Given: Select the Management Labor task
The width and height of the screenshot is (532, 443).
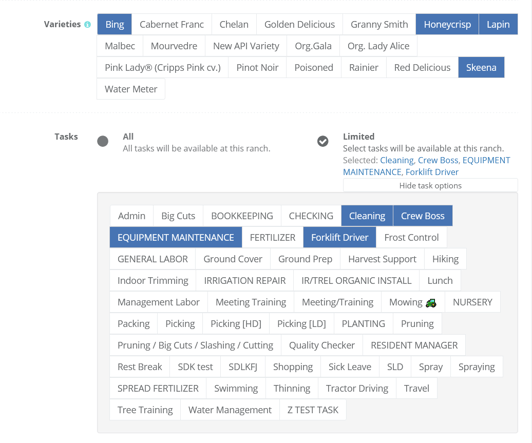Looking at the screenshot, I should [159, 302].
